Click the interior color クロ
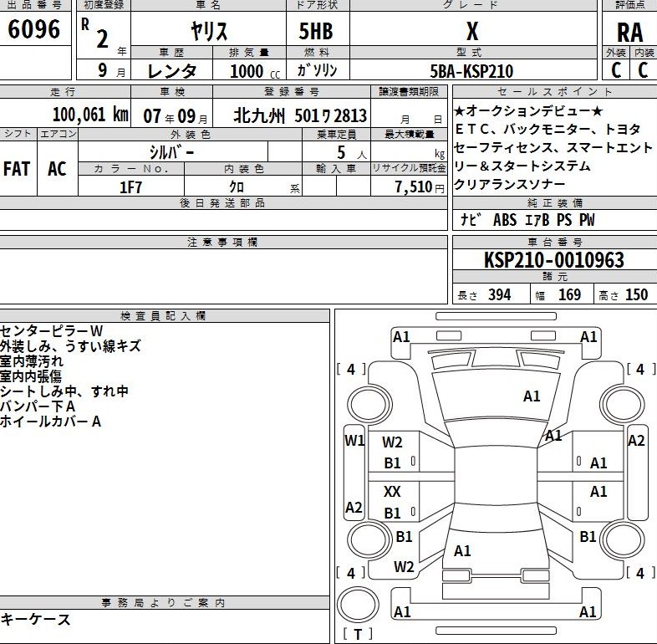Screen dimensions: 657x644 point(237,187)
